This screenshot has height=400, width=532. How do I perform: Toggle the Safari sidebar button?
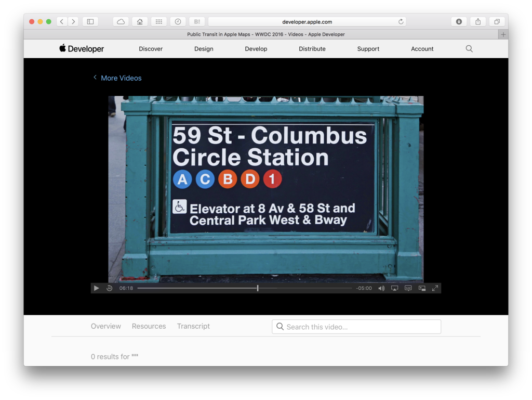pos(90,22)
